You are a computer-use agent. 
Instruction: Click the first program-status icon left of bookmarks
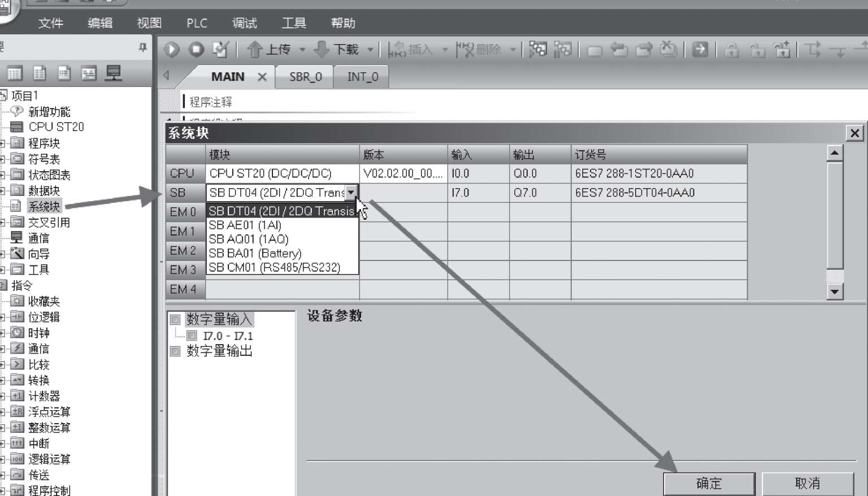pos(537,50)
